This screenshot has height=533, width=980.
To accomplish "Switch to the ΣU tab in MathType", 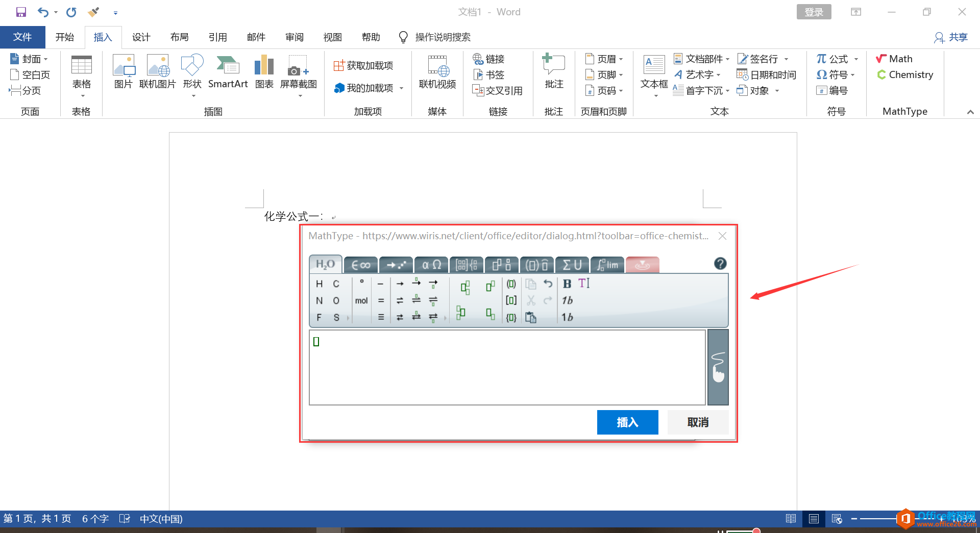I will (571, 265).
